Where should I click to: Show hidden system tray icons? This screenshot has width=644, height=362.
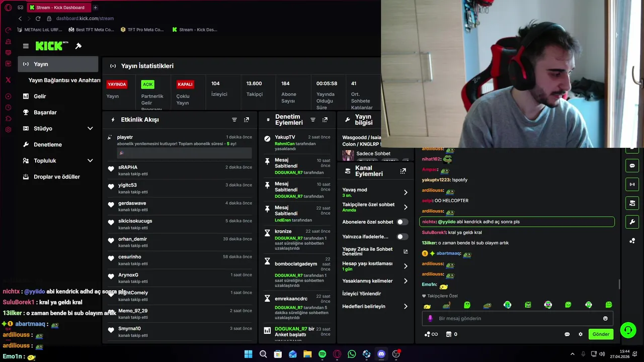pos(572,354)
